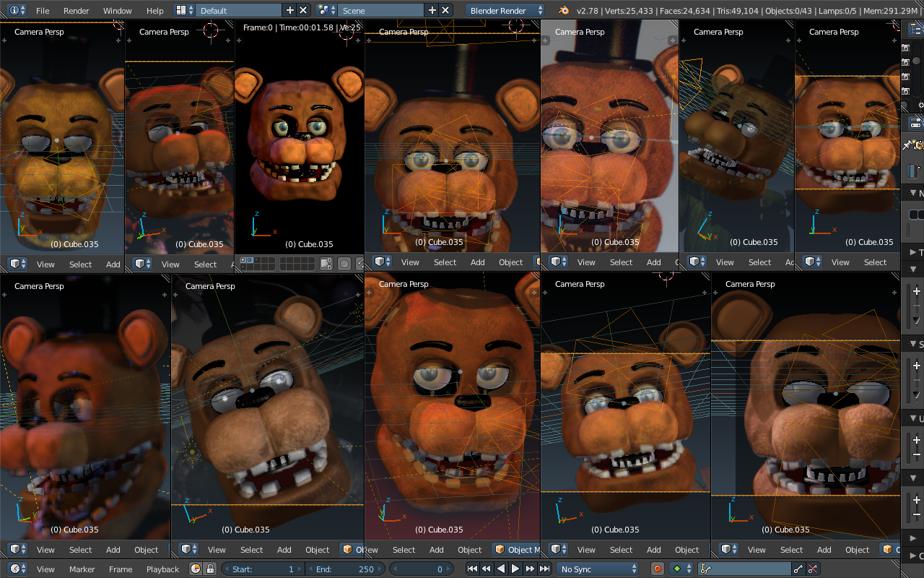The image size is (924, 578).
Task: Open the timeline View menu
Action: point(45,569)
